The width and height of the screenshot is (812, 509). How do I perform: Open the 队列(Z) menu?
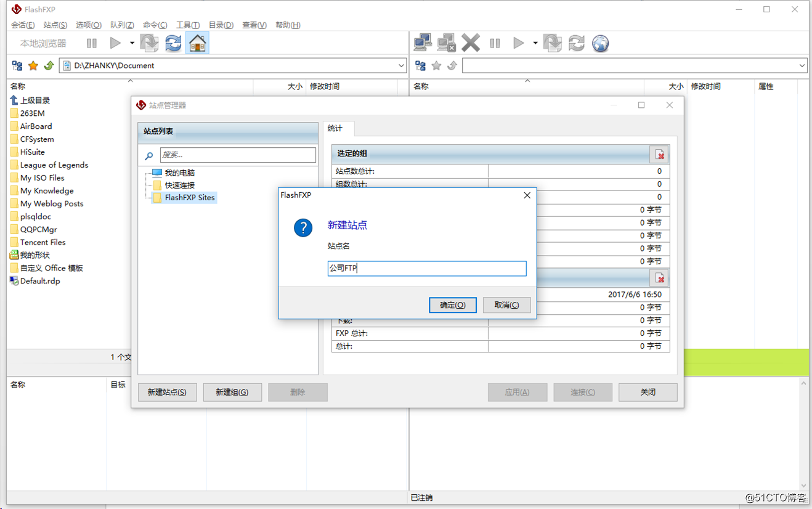coord(122,25)
